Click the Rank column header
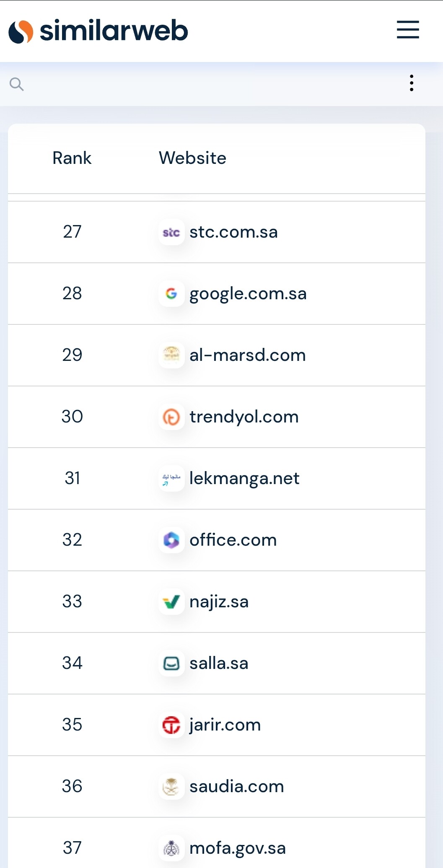This screenshot has width=443, height=868. [x=72, y=158]
